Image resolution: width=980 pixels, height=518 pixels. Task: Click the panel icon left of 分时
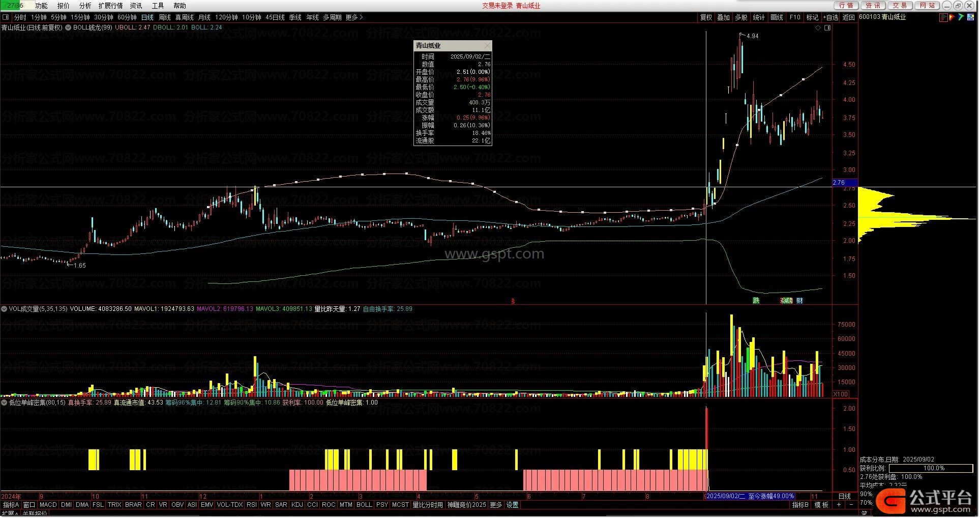pos(6,17)
